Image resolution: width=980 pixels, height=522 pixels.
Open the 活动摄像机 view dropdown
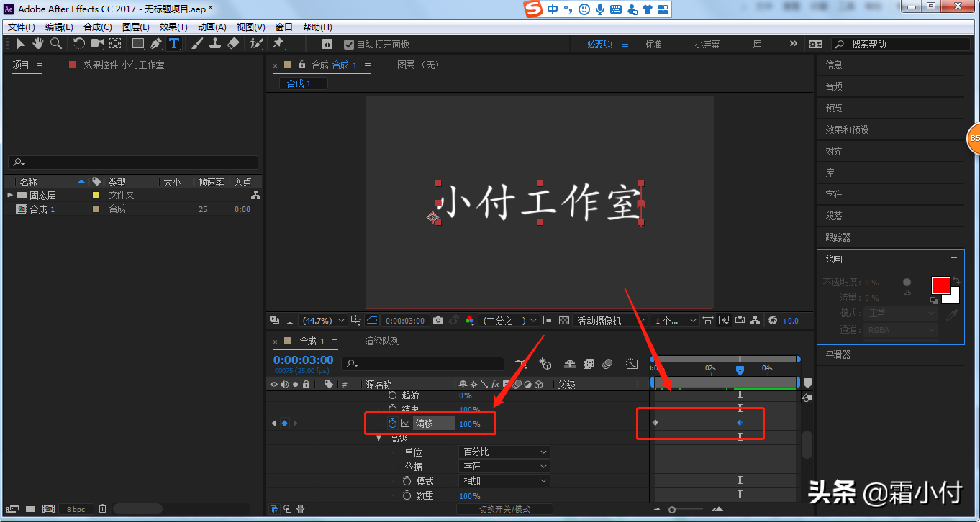pyautogui.click(x=609, y=321)
